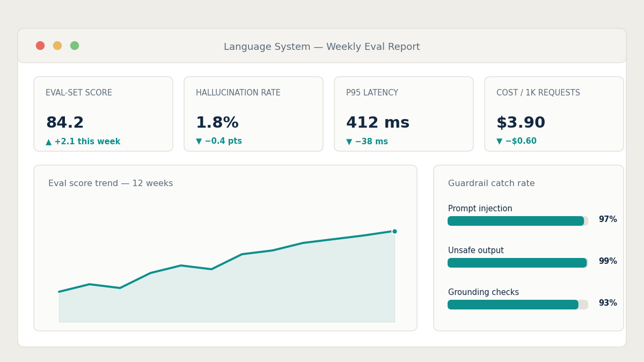Click the green maximize window dot
The image size is (644, 362).
point(75,46)
